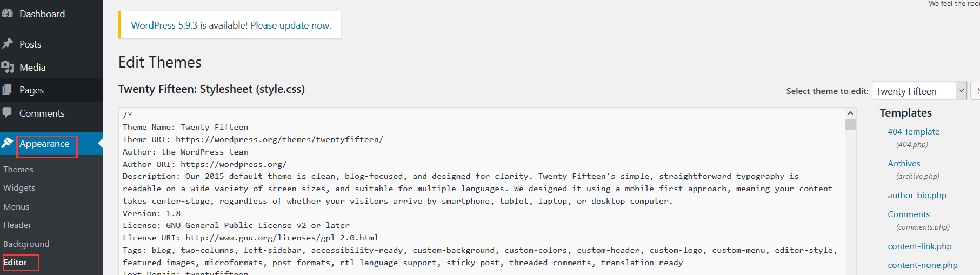Image resolution: width=980 pixels, height=275 pixels.
Task: Click the Pages icon in sidebar
Action: tap(7, 90)
